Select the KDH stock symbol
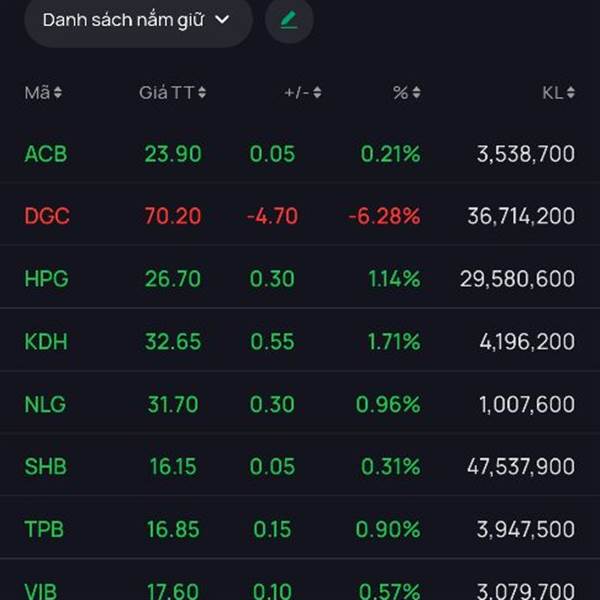 click(x=46, y=341)
